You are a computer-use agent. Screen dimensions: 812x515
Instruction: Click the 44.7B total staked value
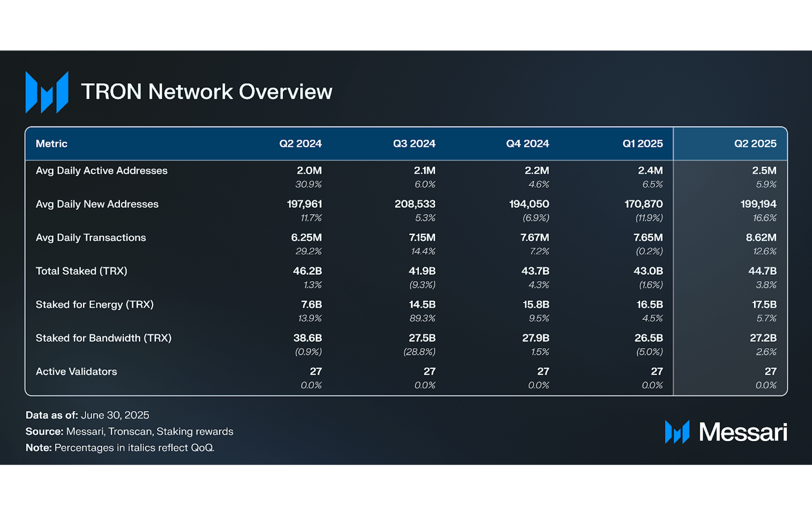pyautogui.click(x=762, y=271)
